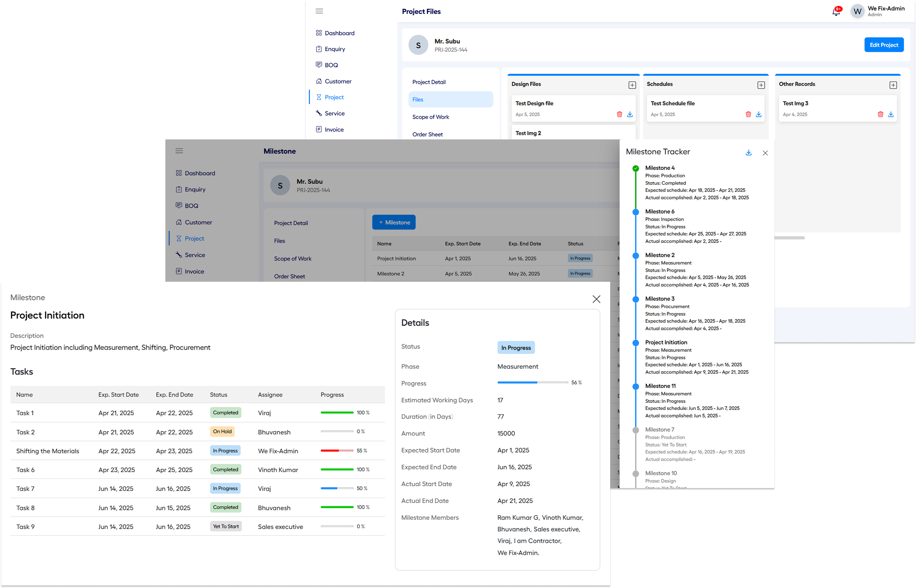Add a new file to Design Files
The height and width of the screenshot is (588, 916).
point(632,85)
